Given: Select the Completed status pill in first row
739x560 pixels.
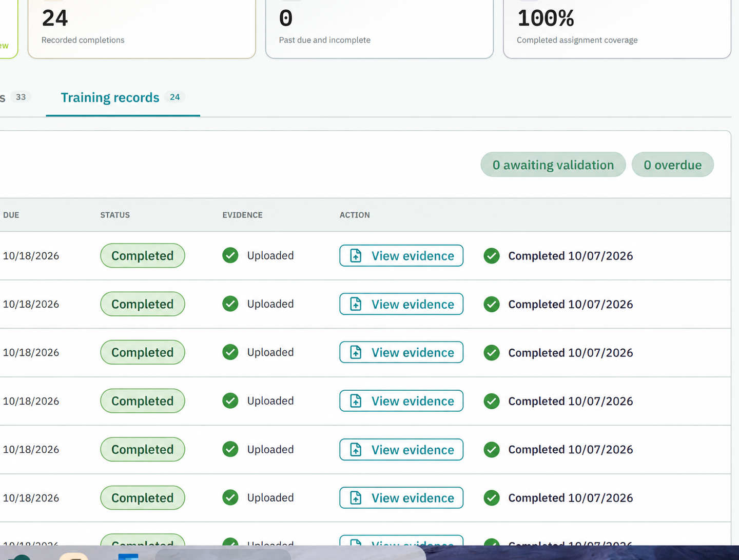Looking at the screenshot, I should (143, 255).
